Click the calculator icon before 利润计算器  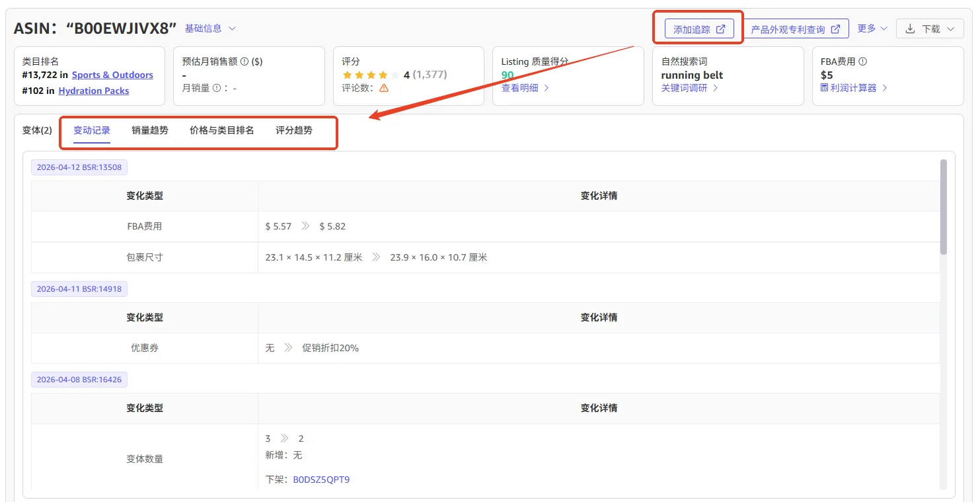[824, 88]
